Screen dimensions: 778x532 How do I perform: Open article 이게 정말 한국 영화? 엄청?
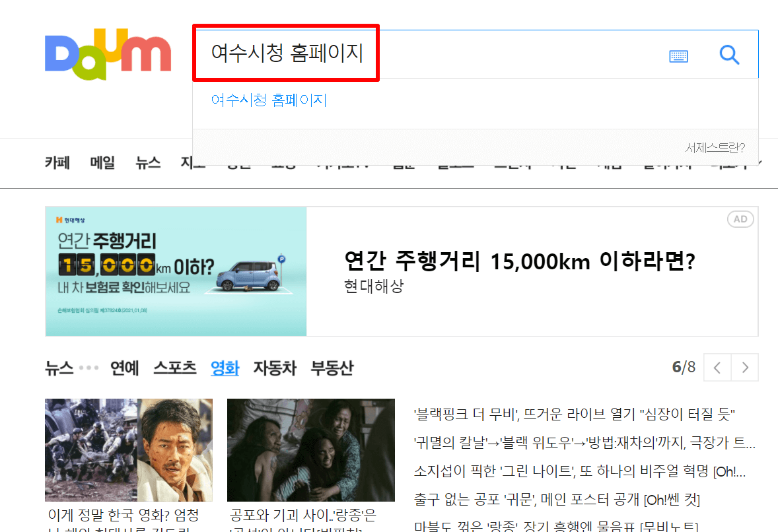coord(124,515)
